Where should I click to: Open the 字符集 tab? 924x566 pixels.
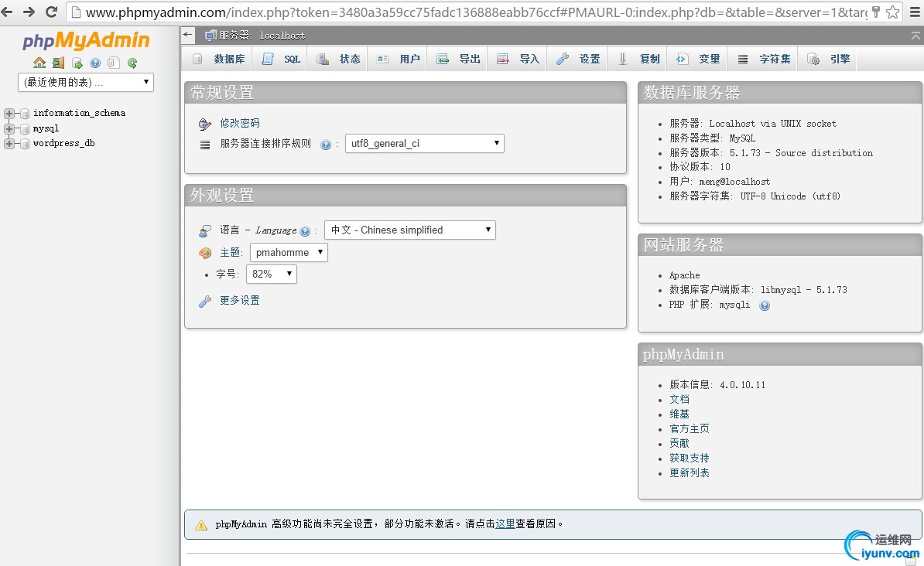pos(764,59)
